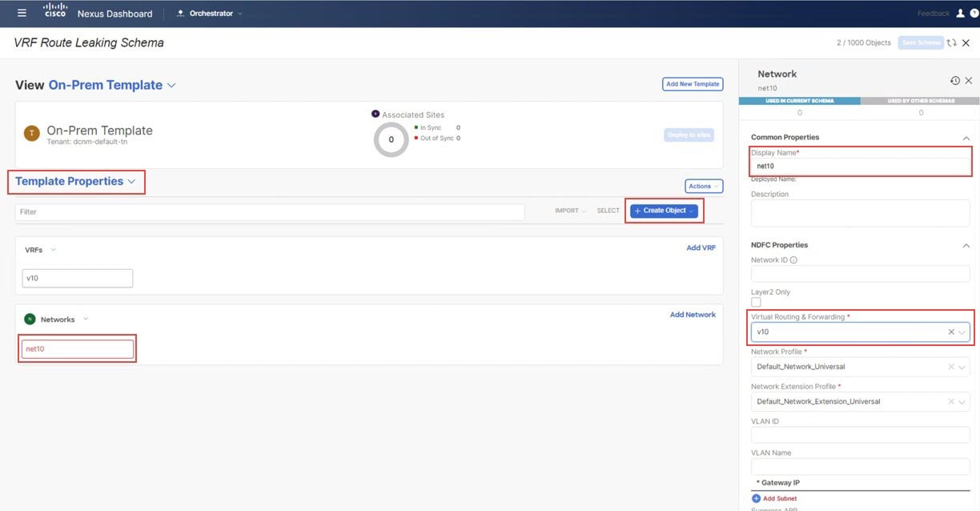Expand the Template Properties dropdown

pyautogui.click(x=76, y=182)
